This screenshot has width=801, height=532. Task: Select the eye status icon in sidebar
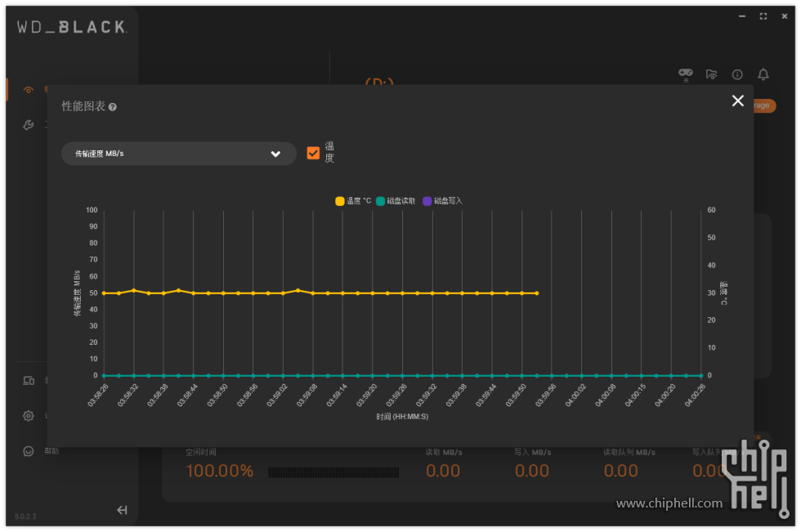click(29, 90)
